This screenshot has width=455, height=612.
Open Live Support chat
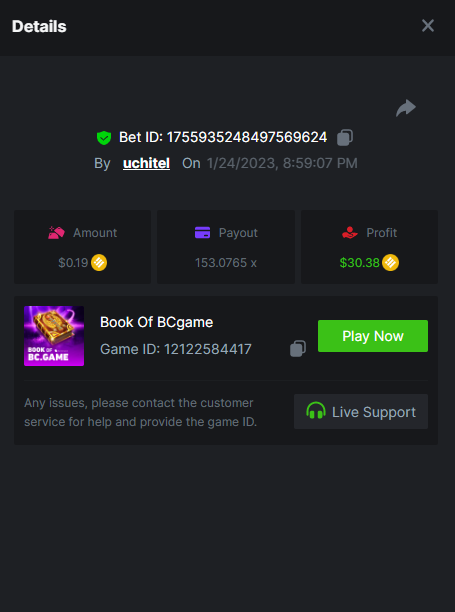(361, 412)
